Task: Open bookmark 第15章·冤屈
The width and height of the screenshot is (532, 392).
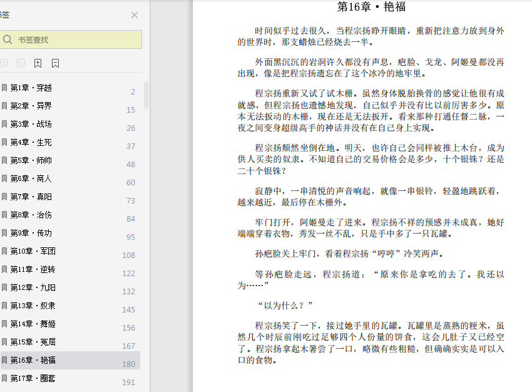Action: [70, 342]
